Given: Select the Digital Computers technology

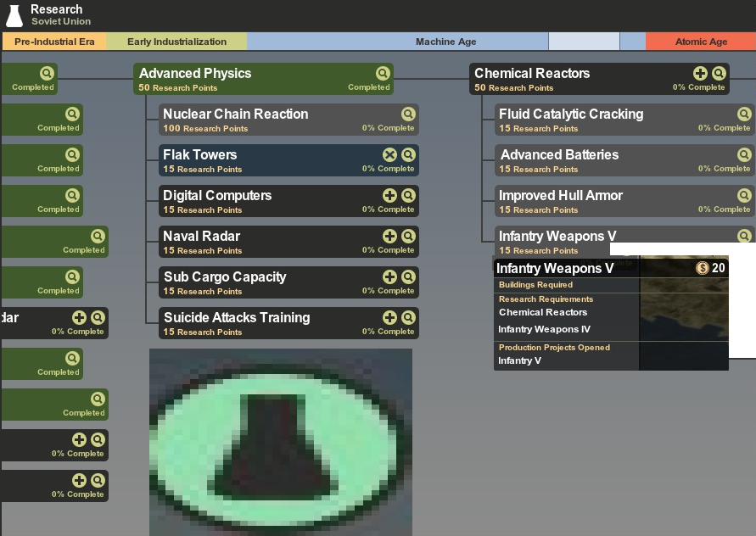Looking at the screenshot, I should point(217,195).
